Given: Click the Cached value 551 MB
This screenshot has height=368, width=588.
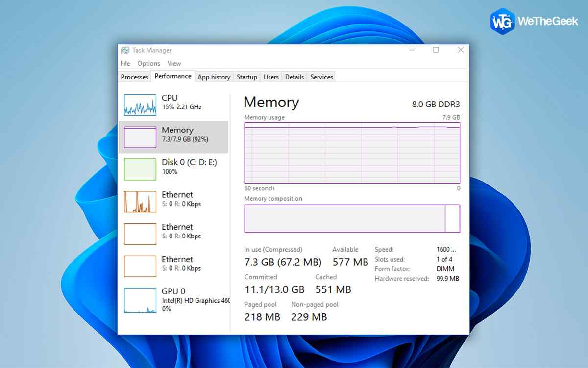Looking at the screenshot, I should tap(333, 289).
